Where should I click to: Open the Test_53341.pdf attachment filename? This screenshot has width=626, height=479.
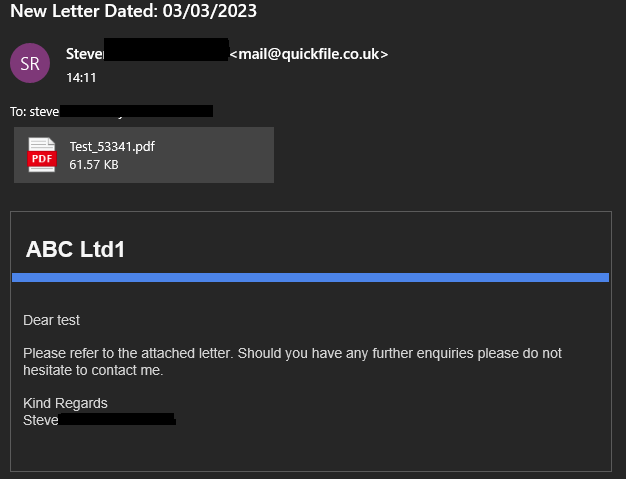pos(112,146)
